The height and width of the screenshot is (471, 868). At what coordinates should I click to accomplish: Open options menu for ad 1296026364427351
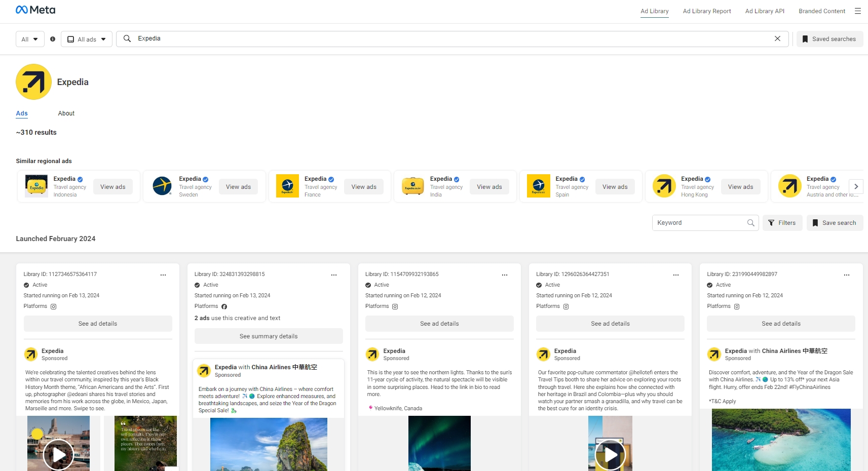click(x=675, y=275)
